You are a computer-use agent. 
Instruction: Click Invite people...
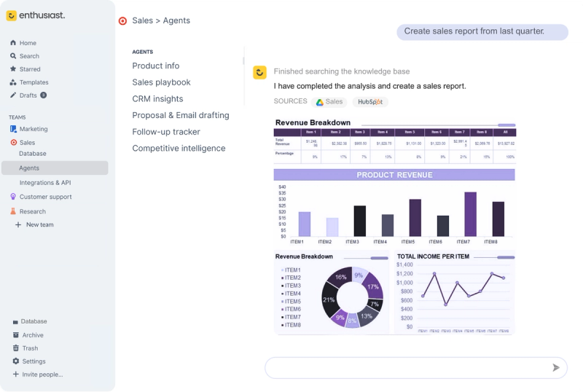point(42,375)
